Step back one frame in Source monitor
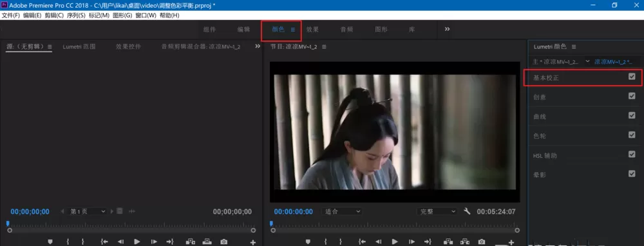The width and height of the screenshot is (644, 246). tap(120, 242)
